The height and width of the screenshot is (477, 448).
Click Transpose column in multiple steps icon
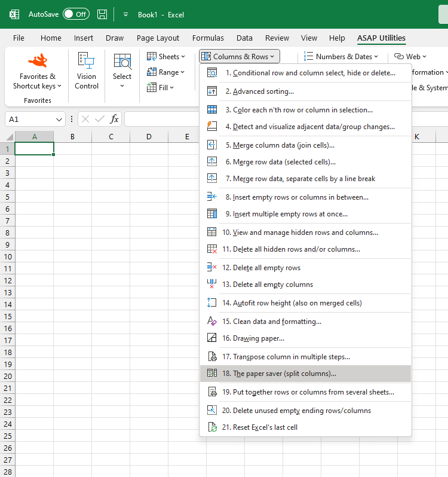pyautogui.click(x=212, y=356)
